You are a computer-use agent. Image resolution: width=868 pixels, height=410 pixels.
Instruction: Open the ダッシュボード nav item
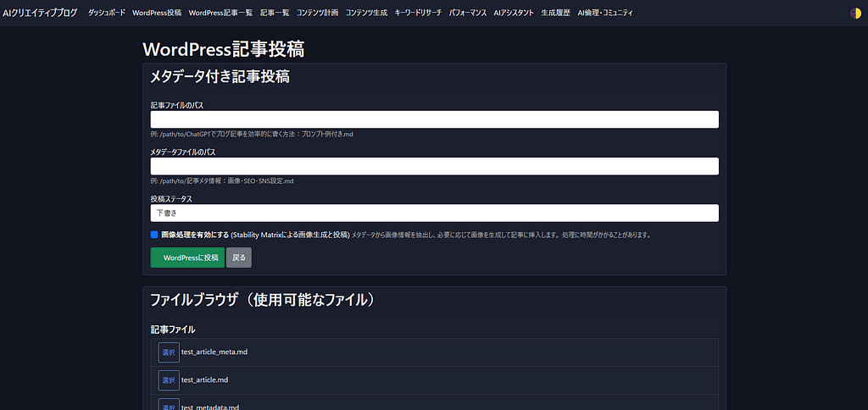click(107, 13)
